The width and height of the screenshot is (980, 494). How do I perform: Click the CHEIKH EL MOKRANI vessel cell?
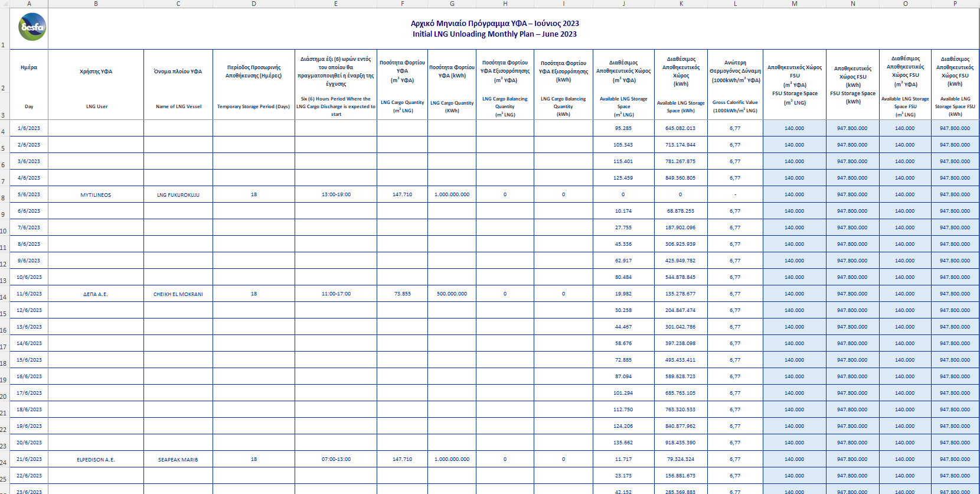point(178,294)
